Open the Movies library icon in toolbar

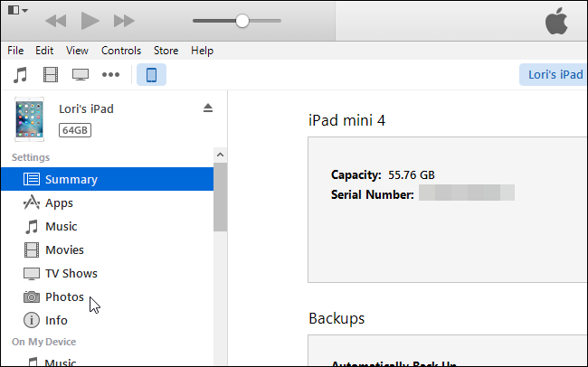coord(51,74)
